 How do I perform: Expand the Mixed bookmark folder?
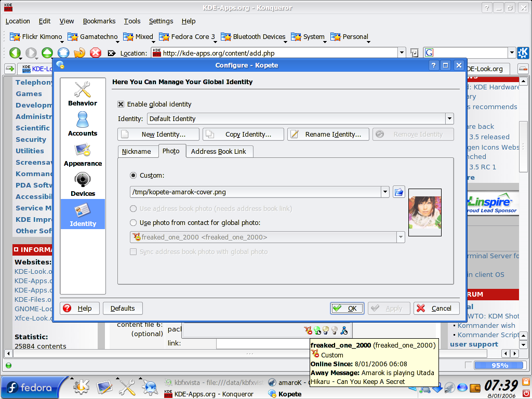tap(138, 37)
